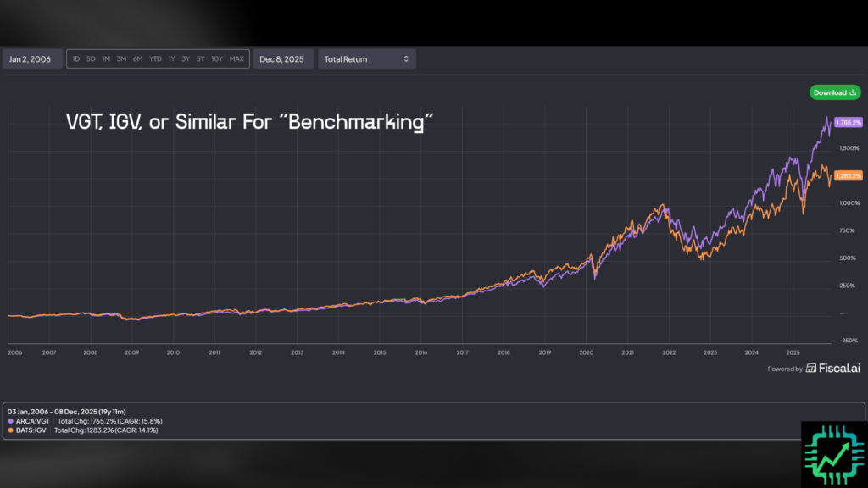Click the download arrow icon on Download button
Screen dimensions: 868x488
click(x=852, y=92)
